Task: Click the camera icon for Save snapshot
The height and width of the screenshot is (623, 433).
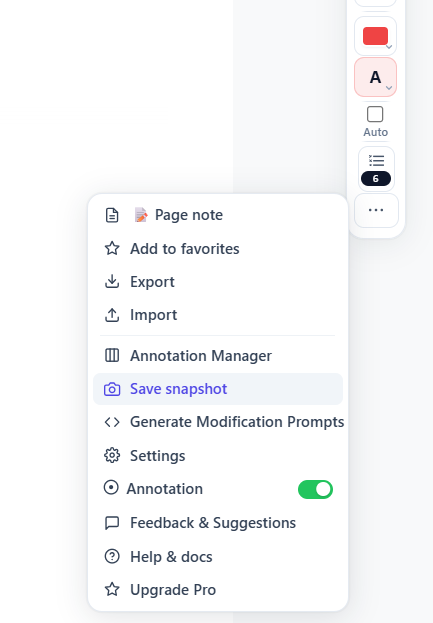Action: tap(112, 389)
